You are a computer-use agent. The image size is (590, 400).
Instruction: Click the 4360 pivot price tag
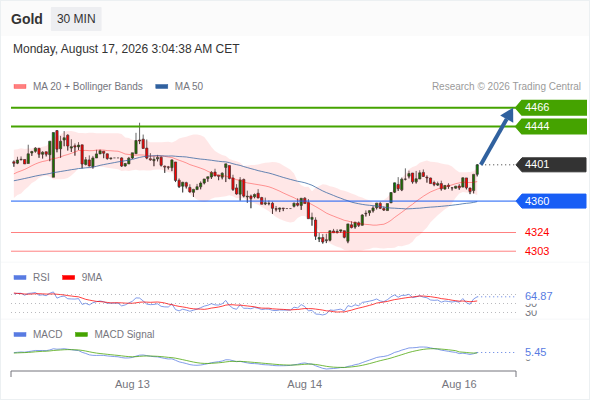point(551,201)
